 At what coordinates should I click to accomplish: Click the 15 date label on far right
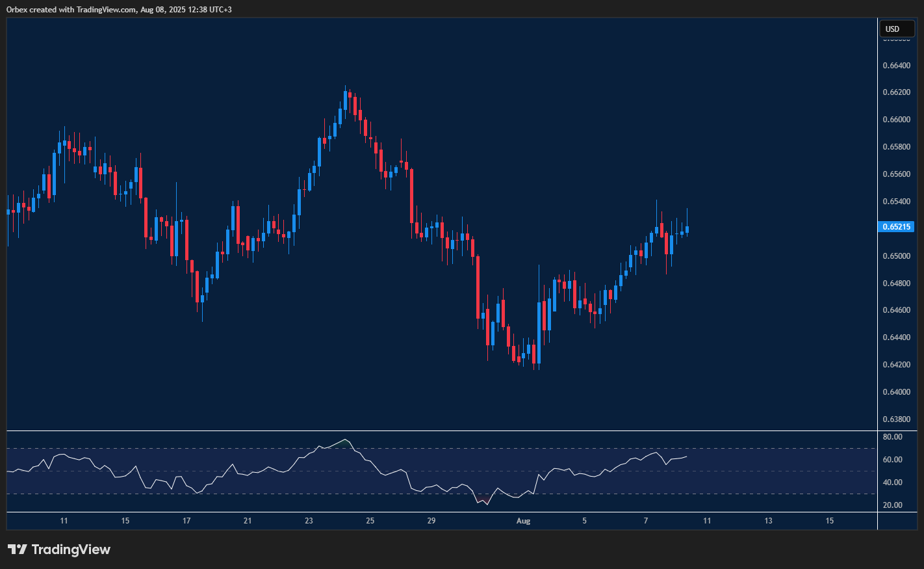tap(829, 521)
